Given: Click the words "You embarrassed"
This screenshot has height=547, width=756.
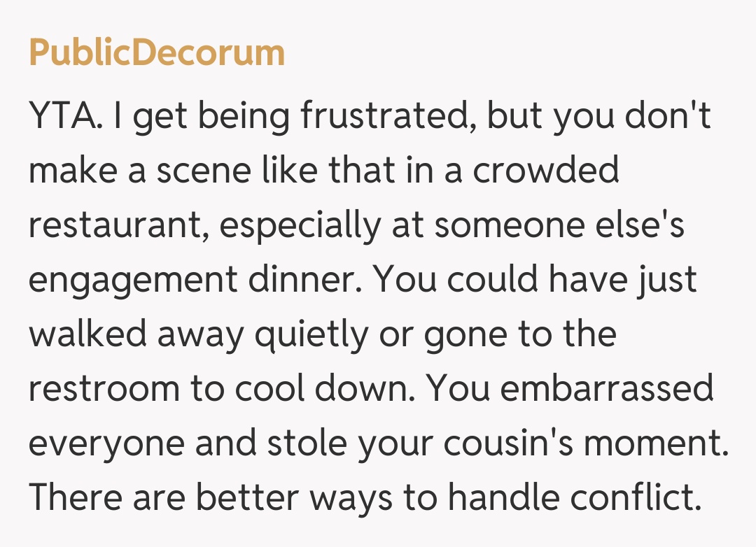Looking at the screenshot, I should click(x=570, y=389).
